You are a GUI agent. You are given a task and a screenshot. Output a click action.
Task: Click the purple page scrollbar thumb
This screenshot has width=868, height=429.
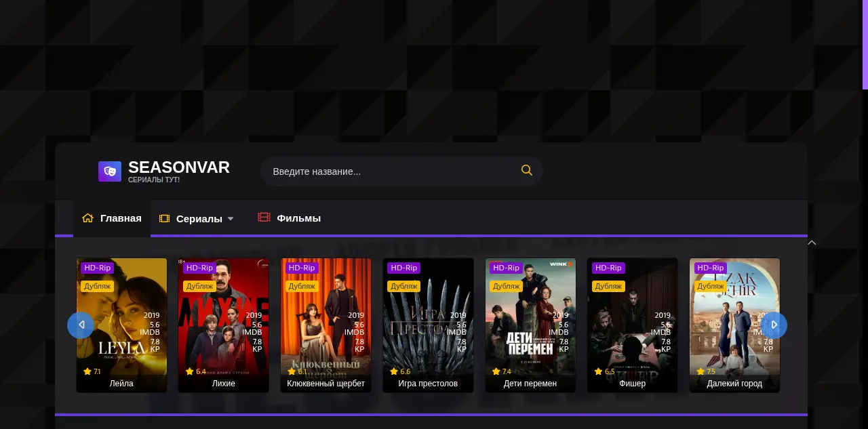click(865, 44)
